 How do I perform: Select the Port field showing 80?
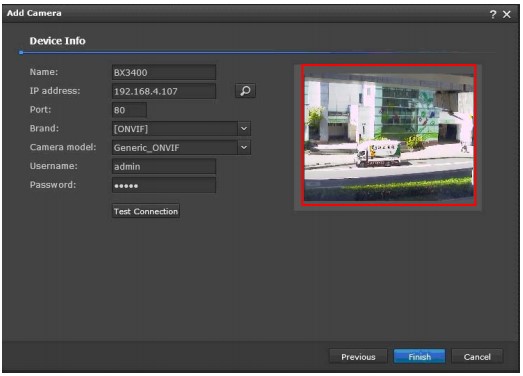[x=129, y=110]
